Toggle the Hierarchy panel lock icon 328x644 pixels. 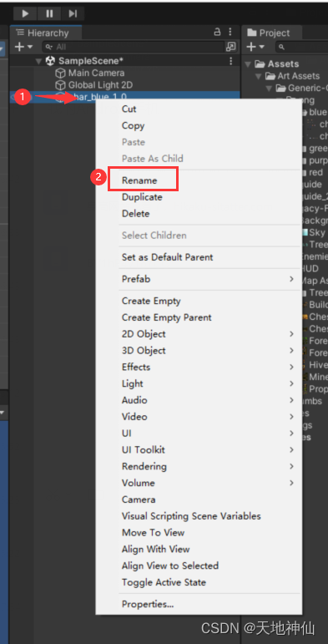click(217, 32)
